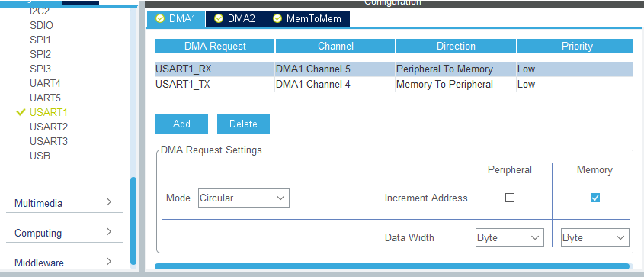Click the Memory To Peripheral direction cell
The height and width of the screenshot is (277, 644).
pyautogui.click(x=456, y=84)
